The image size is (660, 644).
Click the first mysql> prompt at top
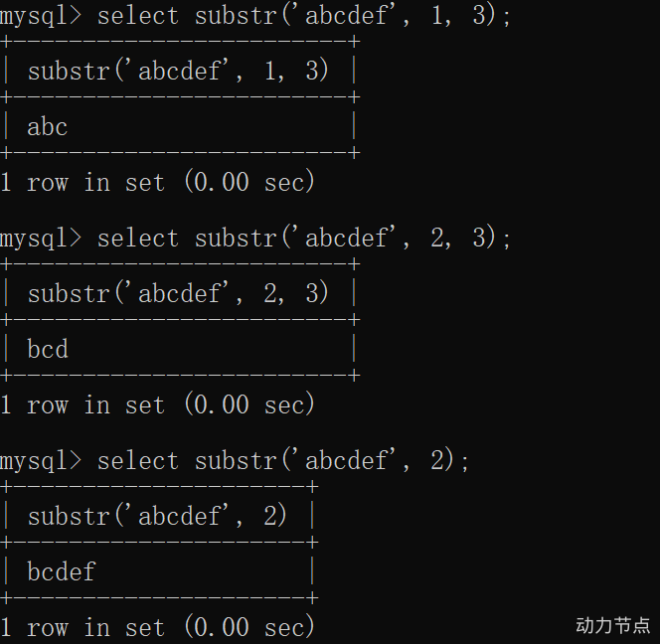(41, 17)
